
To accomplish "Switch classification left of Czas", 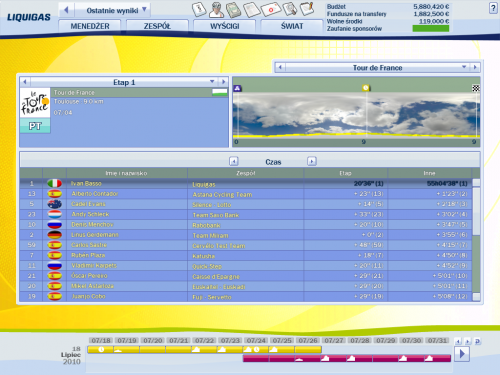I will point(234,161).
